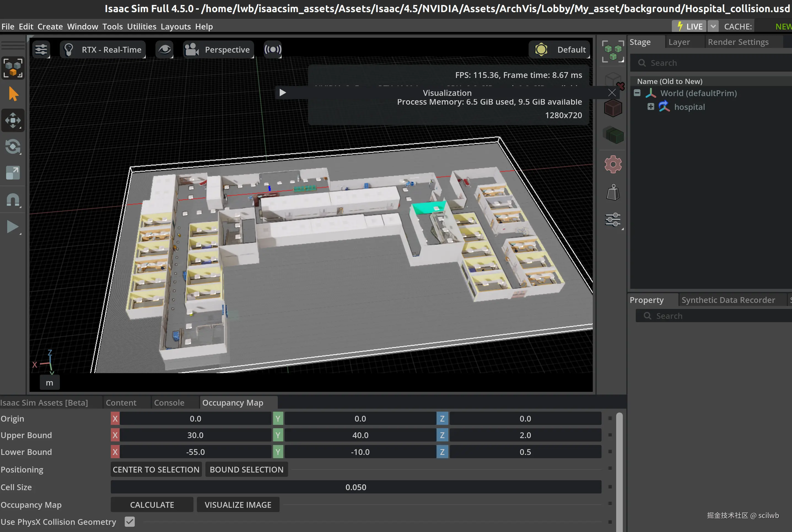
Task: Open the LIVE dropdown arrow
Action: (x=713, y=26)
